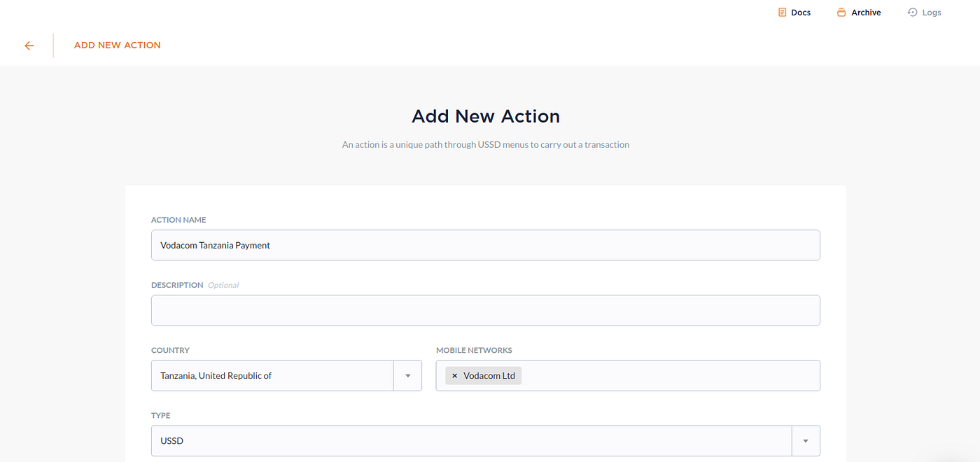Click the Docs document icon
Image resolution: width=980 pixels, height=462 pixels.
(x=783, y=12)
